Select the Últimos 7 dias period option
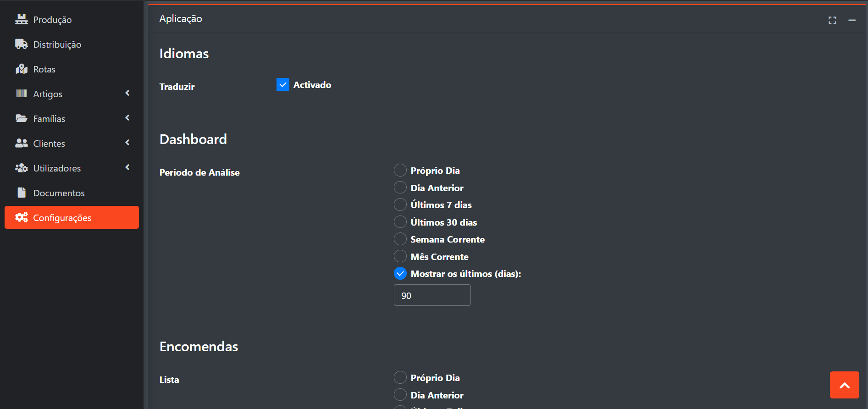The image size is (868, 409). [x=400, y=204]
